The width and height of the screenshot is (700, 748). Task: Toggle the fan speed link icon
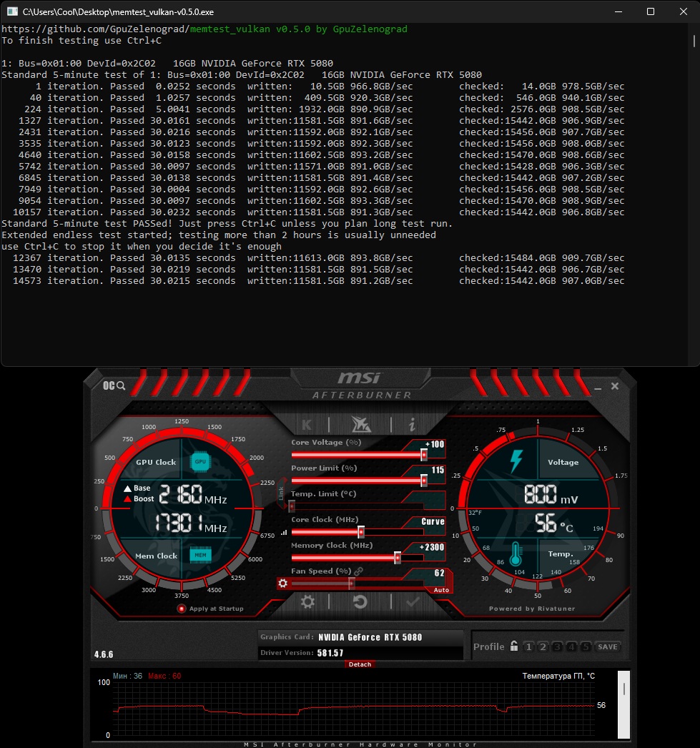[x=359, y=571]
